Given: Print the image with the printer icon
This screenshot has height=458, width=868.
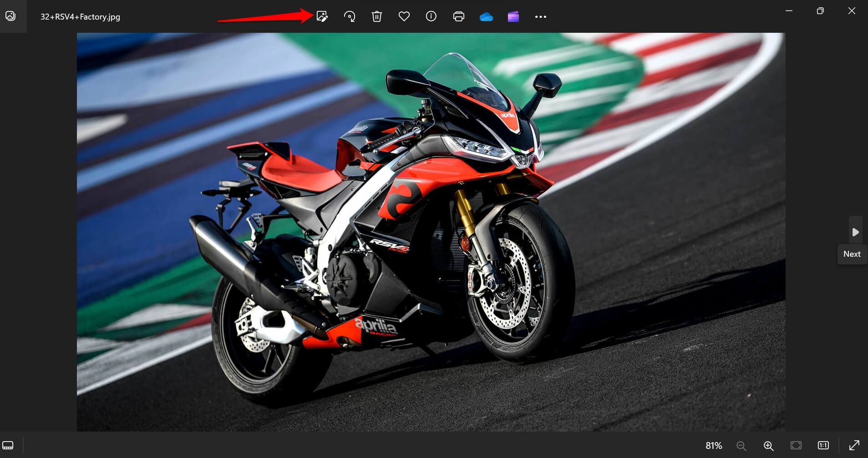Looking at the screenshot, I should [459, 17].
